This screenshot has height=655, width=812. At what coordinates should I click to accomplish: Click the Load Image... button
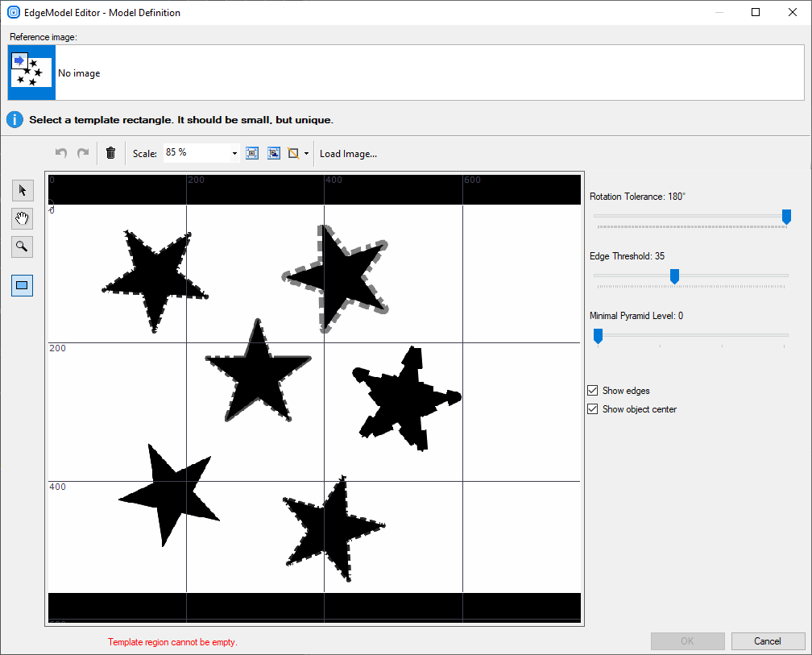(x=348, y=153)
